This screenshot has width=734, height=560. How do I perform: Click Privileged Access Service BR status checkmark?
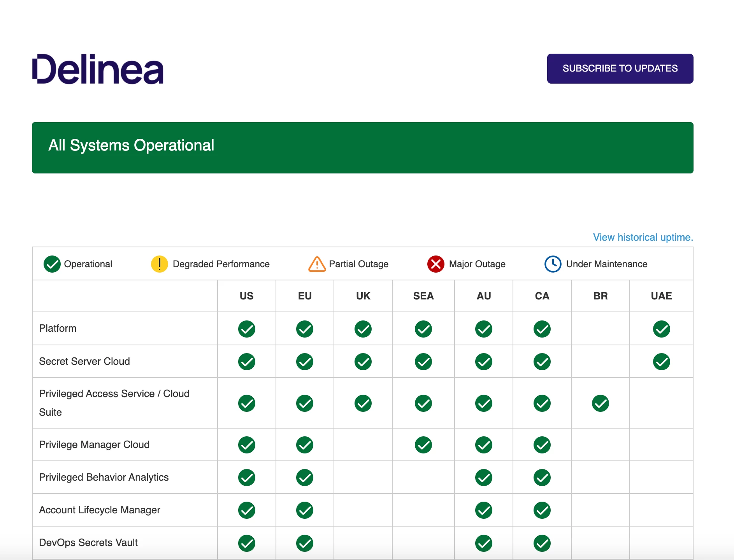(601, 403)
